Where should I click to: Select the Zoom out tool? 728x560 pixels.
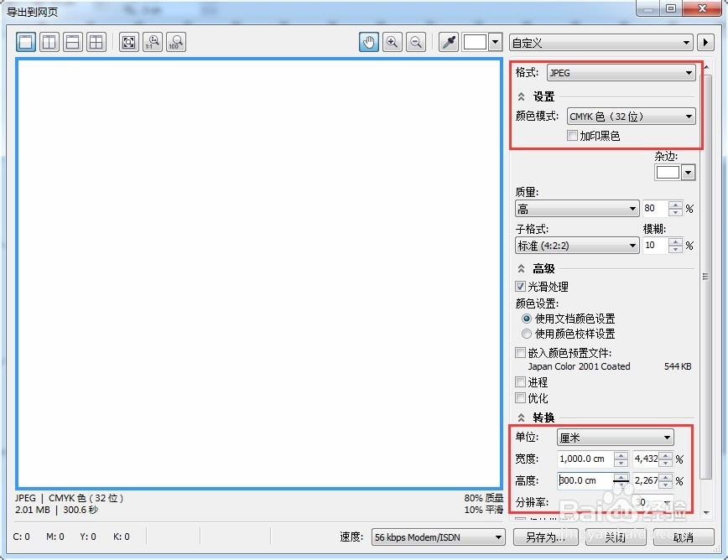point(416,42)
